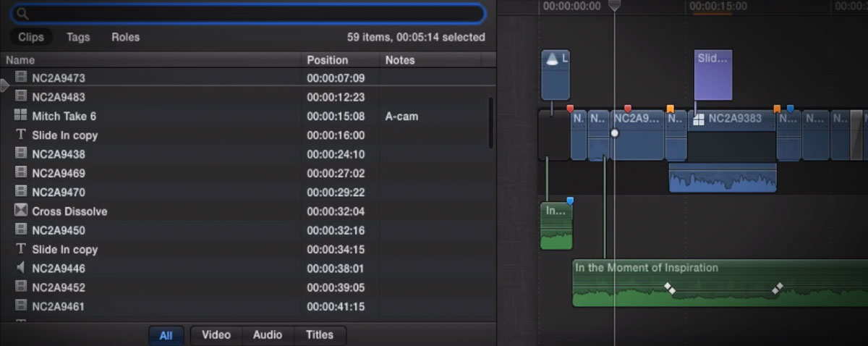Open the Roles tab
This screenshot has width=868, height=346.
pos(126,37)
